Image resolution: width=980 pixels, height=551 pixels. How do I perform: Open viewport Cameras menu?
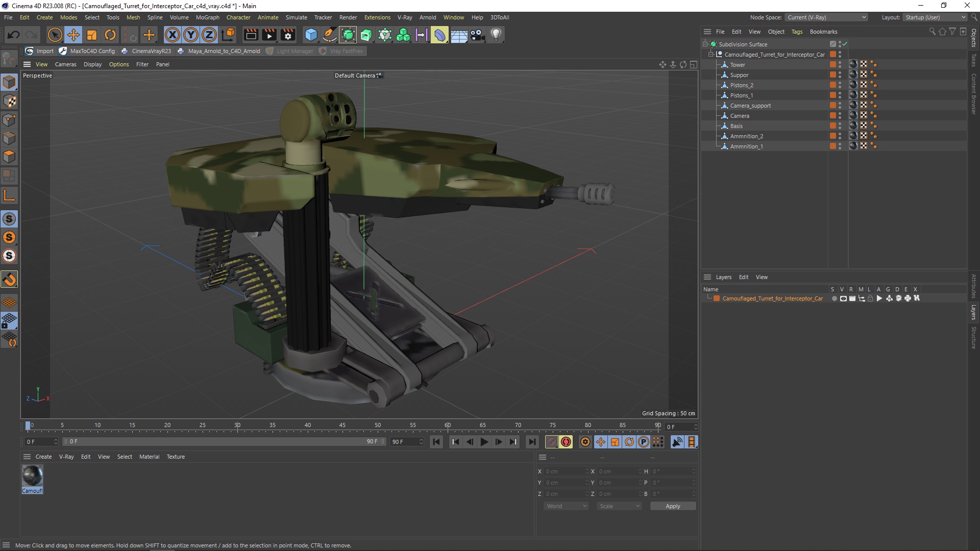point(65,64)
